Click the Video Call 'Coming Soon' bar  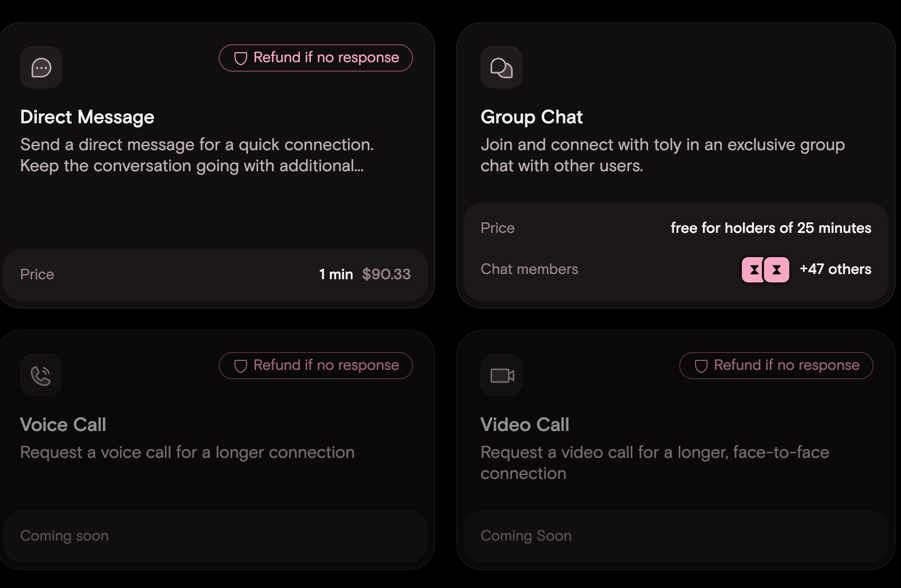675,535
